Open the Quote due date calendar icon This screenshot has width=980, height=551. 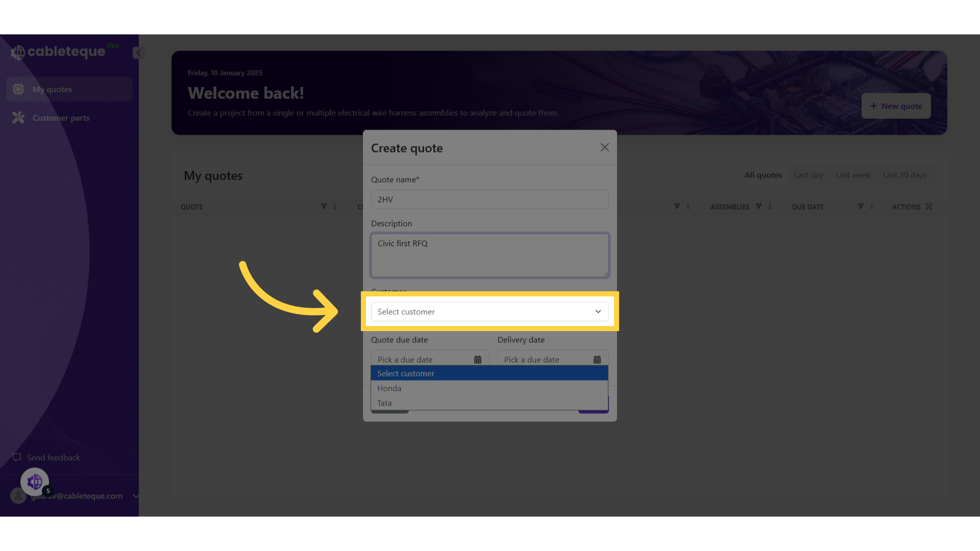477,359
